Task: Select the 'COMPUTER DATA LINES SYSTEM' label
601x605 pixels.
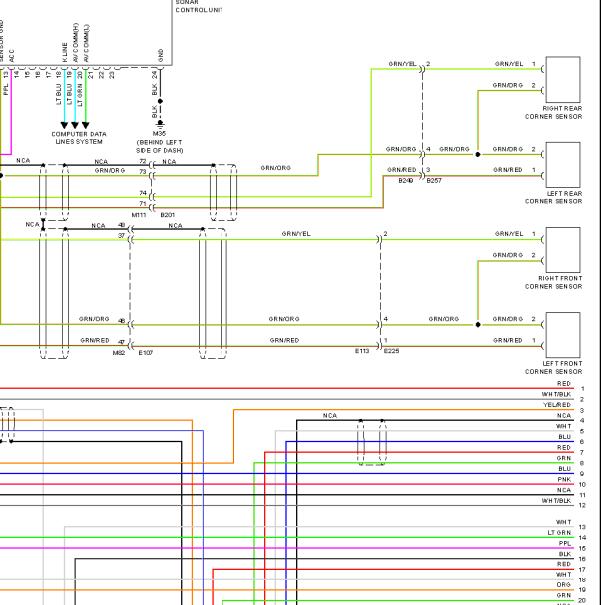Action: pyautogui.click(x=79, y=138)
